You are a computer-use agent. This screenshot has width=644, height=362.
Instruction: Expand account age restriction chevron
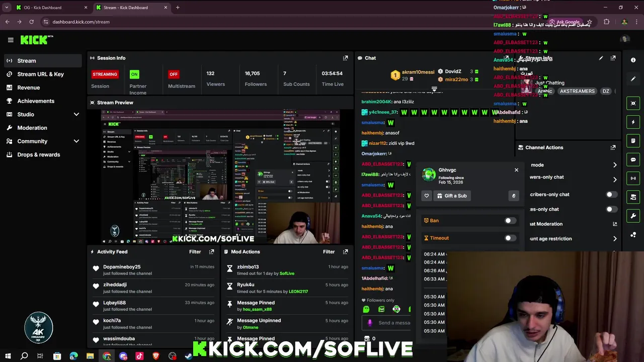(614, 239)
